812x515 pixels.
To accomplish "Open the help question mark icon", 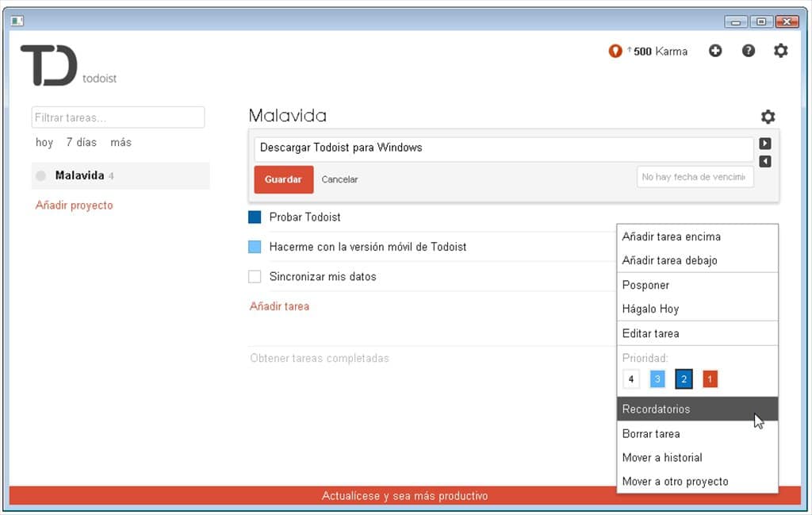I will (749, 51).
